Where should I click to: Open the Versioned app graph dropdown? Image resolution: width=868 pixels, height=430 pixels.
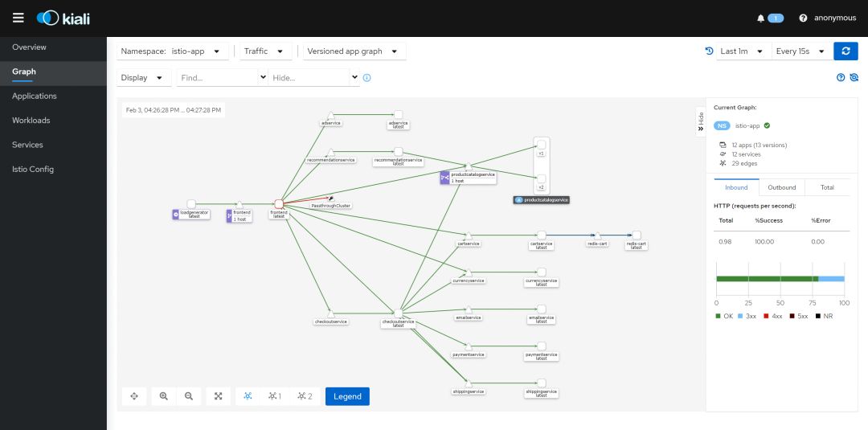click(354, 51)
